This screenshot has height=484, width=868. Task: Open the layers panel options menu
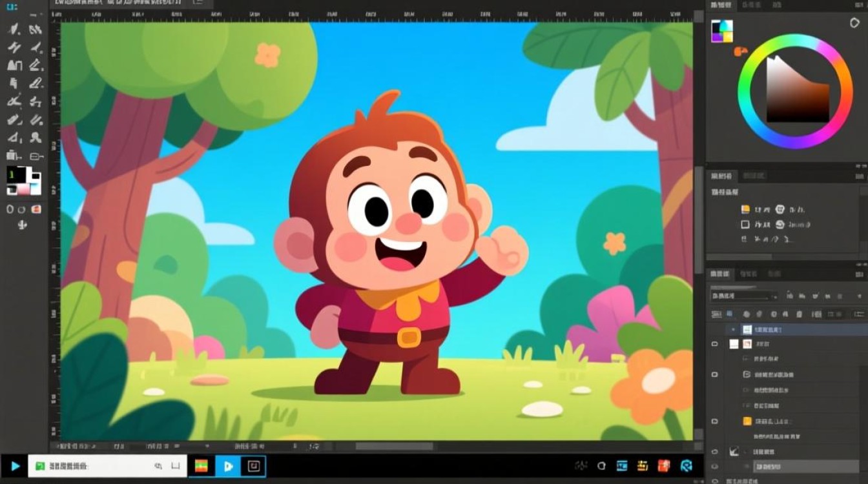tap(858, 274)
